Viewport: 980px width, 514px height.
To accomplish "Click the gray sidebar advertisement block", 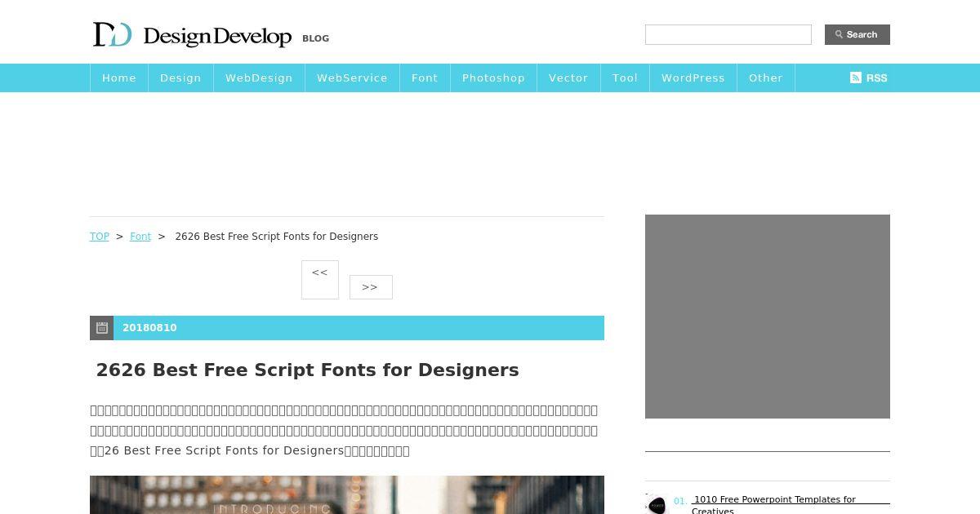I will pos(768,317).
